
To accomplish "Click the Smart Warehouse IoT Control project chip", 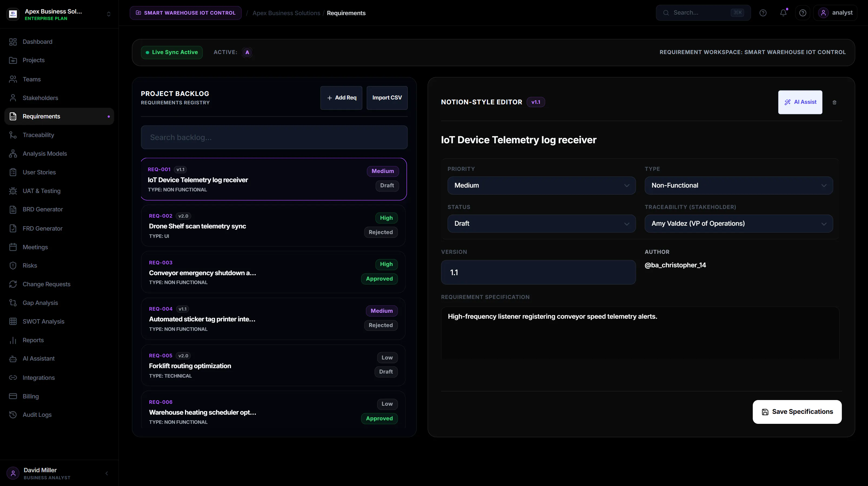I will pyautogui.click(x=185, y=13).
